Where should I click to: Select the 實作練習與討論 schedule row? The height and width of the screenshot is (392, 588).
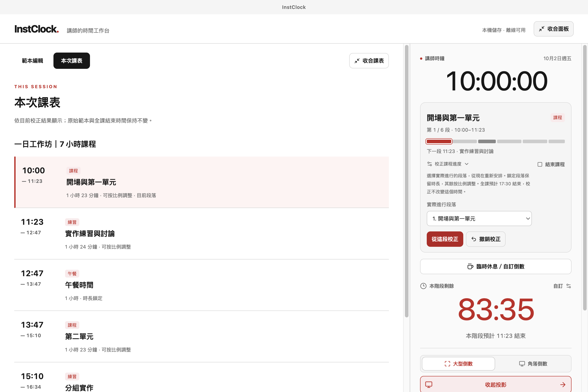click(x=202, y=234)
